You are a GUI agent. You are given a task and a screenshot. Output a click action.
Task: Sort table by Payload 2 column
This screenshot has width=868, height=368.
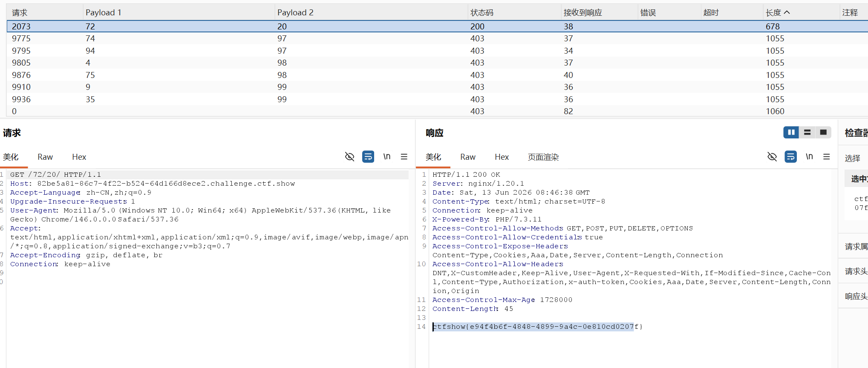(371, 12)
